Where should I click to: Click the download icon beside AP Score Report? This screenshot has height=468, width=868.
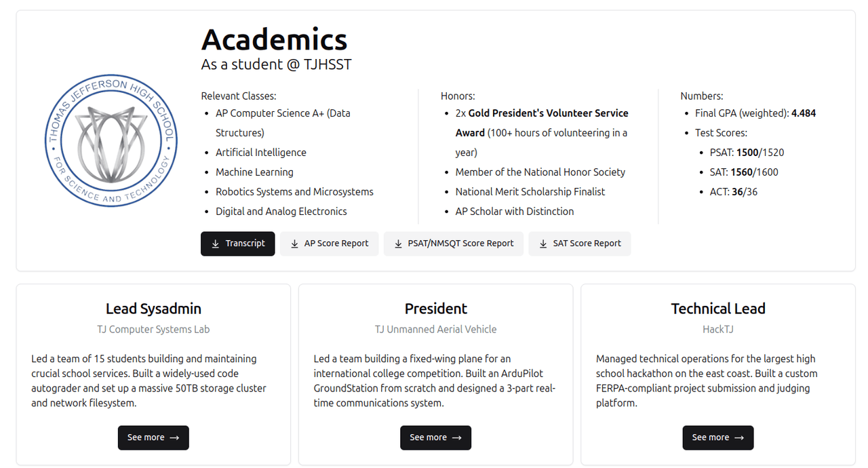pyautogui.click(x=295, y=244)
